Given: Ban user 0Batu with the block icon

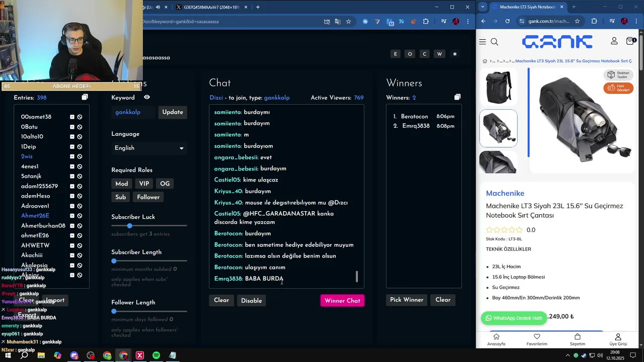Looking at the screenshot, I should (79, 127).
